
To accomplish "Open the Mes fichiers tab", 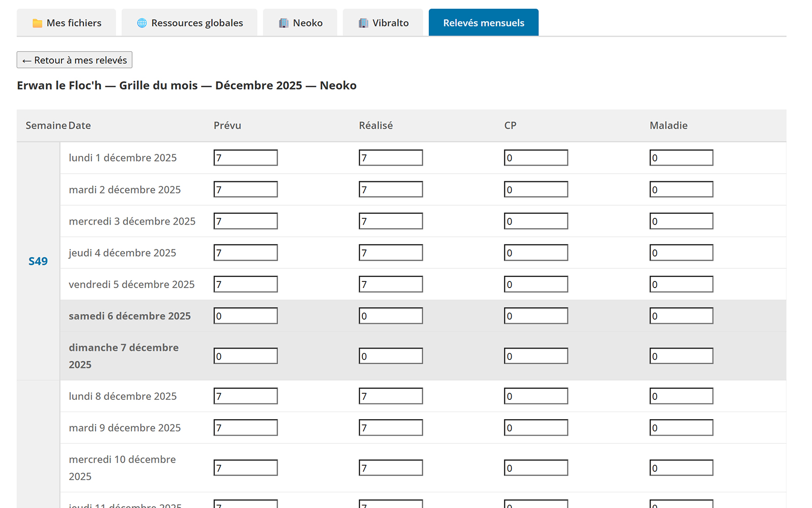I will click(66, 22).
